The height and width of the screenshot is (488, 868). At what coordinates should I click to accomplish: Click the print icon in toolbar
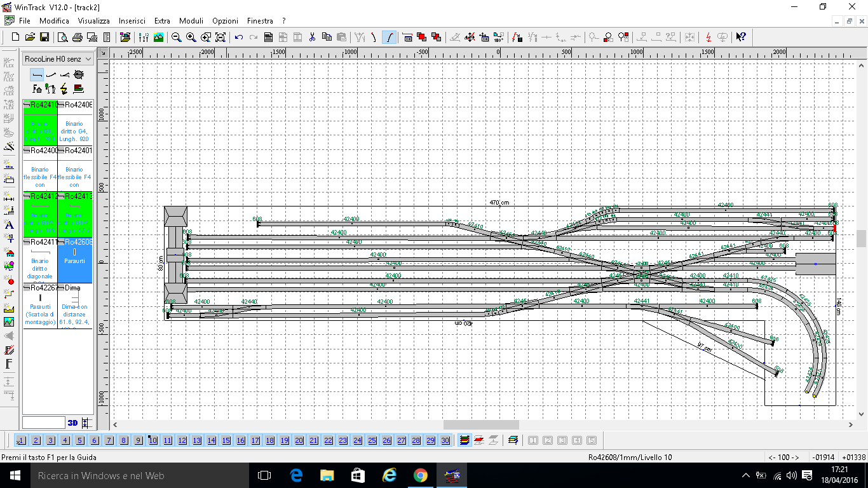point(77,37)
